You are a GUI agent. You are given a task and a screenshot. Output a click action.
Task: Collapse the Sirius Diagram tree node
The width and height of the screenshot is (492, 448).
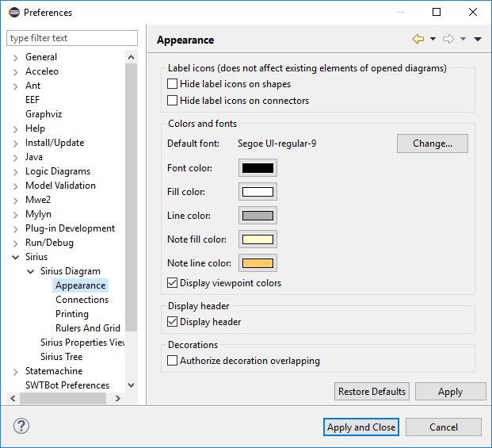click(x=31, y=271)
